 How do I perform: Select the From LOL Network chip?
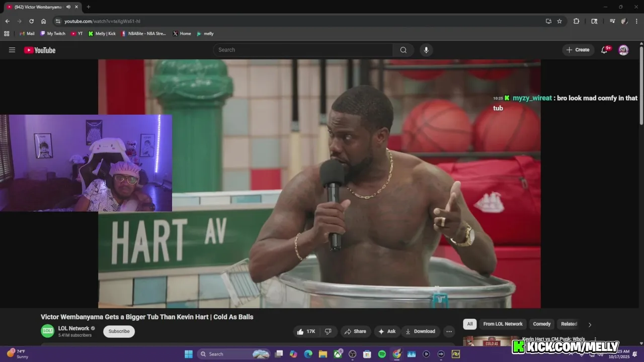tap(503, 324)
